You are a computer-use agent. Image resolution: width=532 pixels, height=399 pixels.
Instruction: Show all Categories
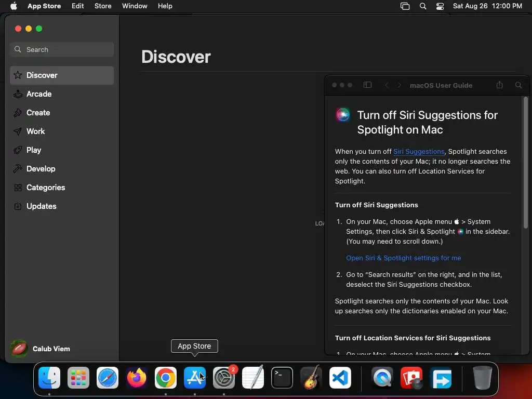[62, 187]
